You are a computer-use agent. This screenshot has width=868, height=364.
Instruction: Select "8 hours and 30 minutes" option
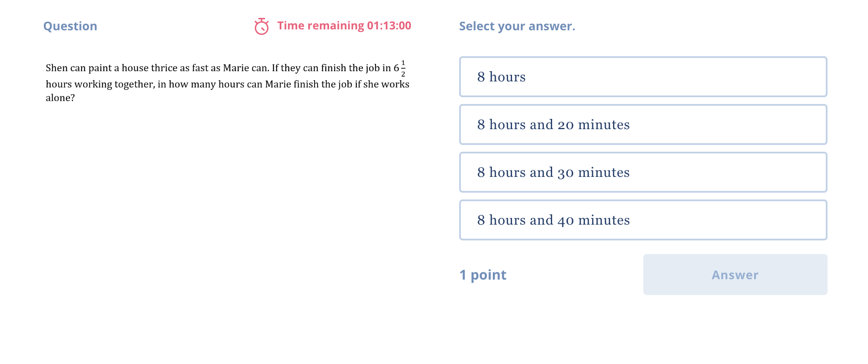click(x=644, y=172)
